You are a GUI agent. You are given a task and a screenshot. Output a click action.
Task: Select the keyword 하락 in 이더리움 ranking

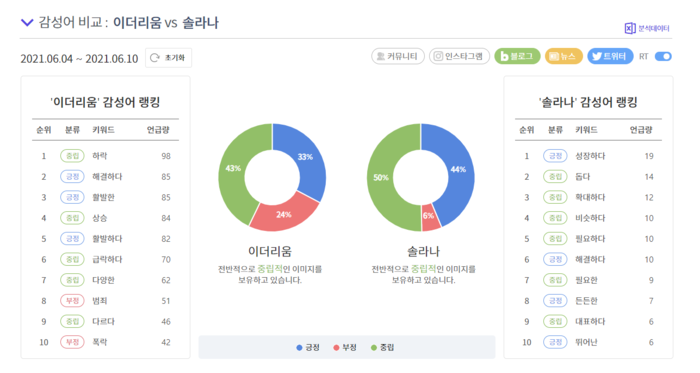tap(100, 156)
